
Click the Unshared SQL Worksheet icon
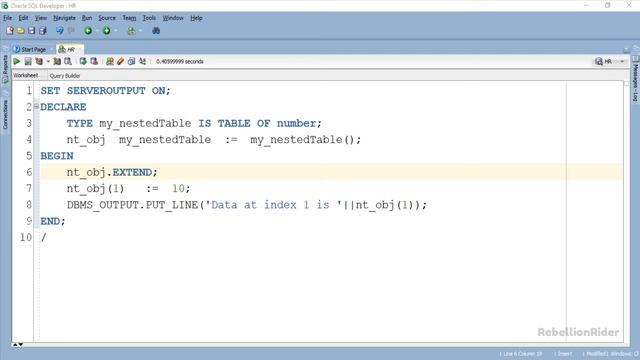tap(110, 61)
